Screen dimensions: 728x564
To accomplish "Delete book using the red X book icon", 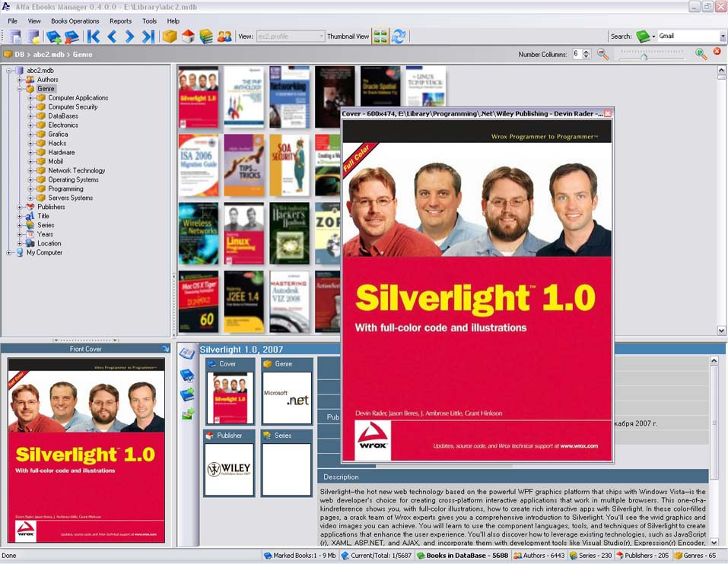I will point(72,36).
